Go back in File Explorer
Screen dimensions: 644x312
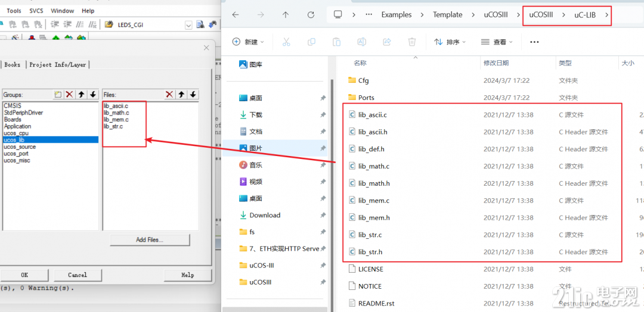click(x=236, y=15)
